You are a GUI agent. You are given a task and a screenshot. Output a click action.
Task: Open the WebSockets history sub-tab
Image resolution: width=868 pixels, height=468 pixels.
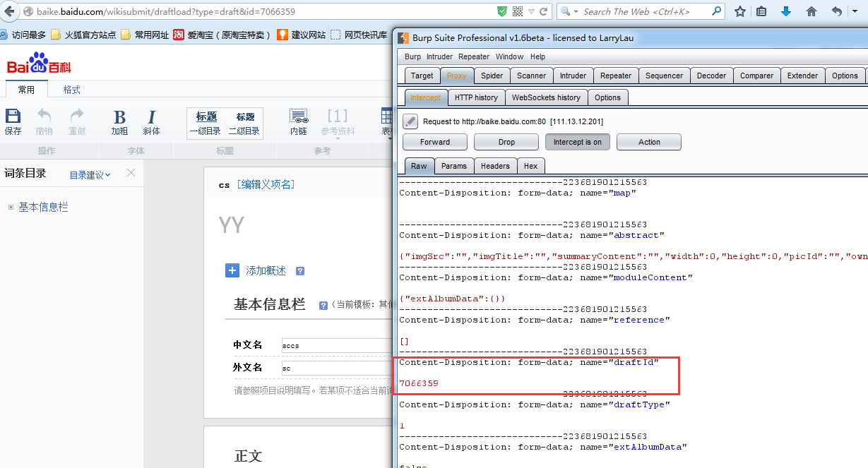546,97
